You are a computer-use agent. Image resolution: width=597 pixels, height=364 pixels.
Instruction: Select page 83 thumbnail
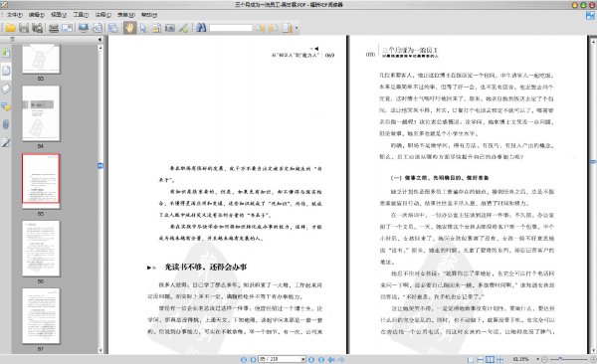coord(41,59)
